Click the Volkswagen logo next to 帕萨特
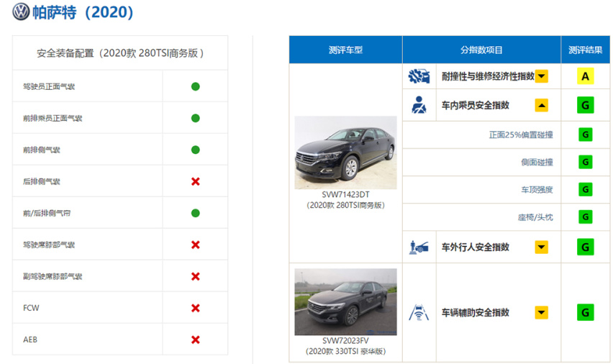The width and height of the screenshot is (613, 364). pos(21,12)
